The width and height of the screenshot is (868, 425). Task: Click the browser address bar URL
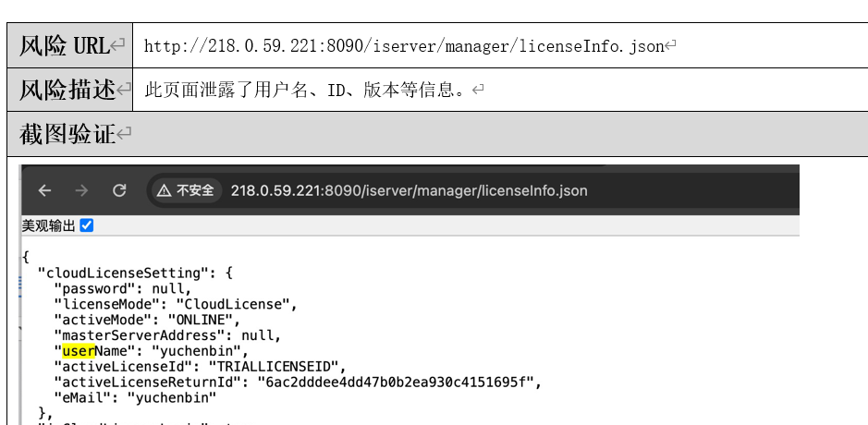point(409,190)
